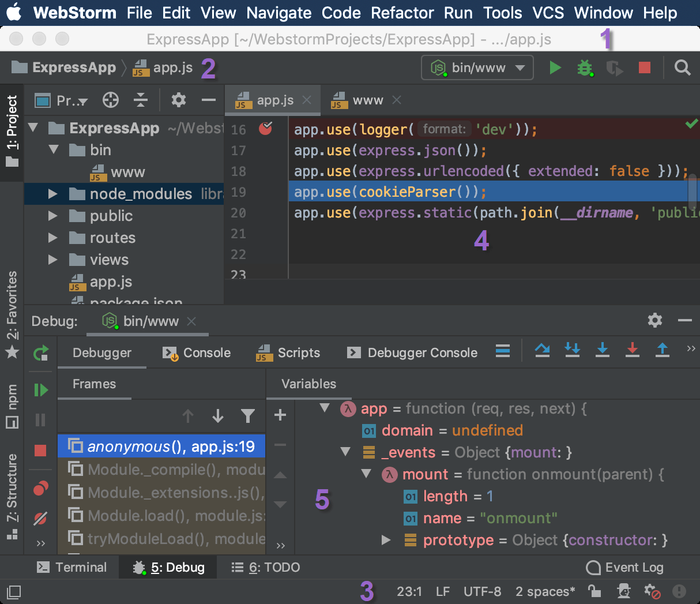
Task: Toggle read-only lock in status bar
Action: (594, 591)
